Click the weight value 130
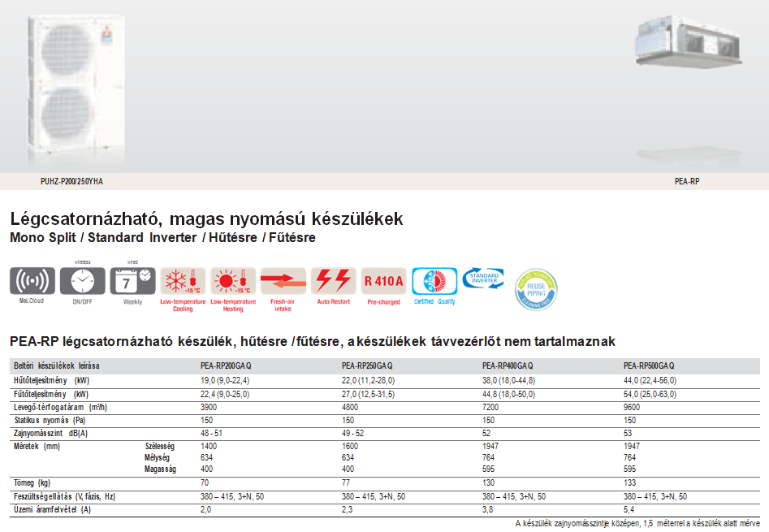 [489, 483]
